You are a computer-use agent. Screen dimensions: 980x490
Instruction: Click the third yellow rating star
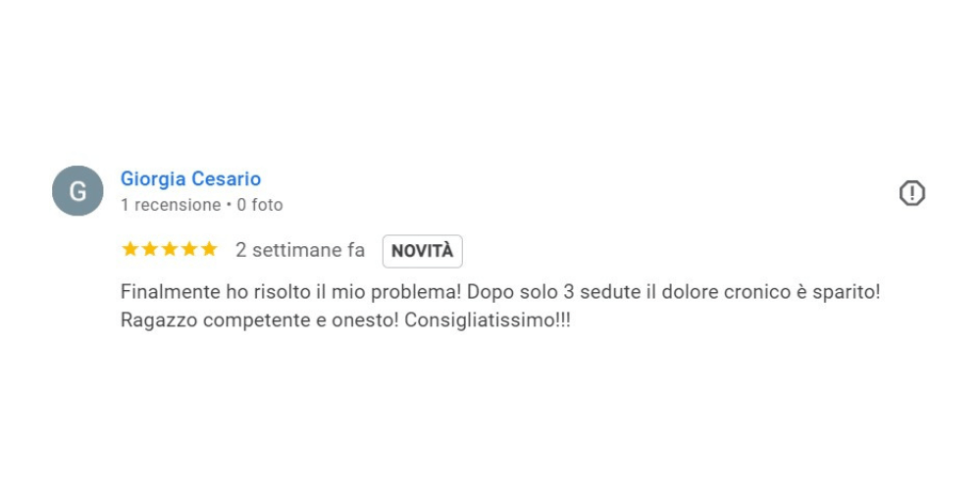170,249
